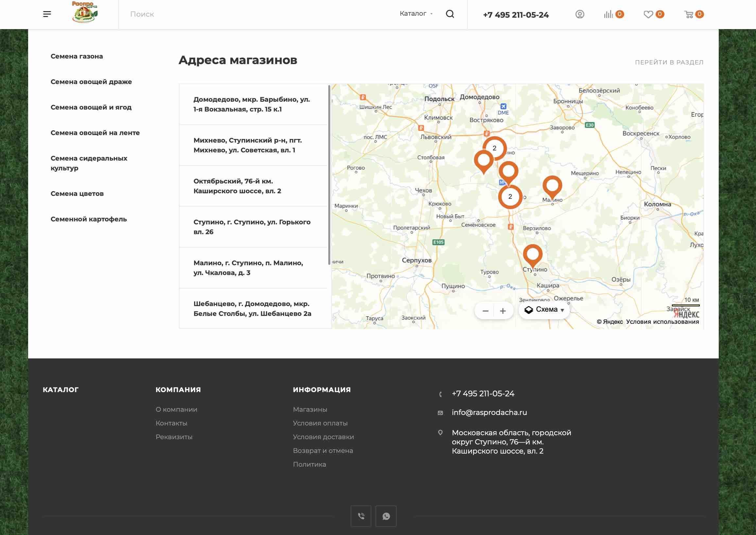The width and height of the screenshot is (756, 535).
Task: Open the Схема map layer dropdown
Action: (544, 310)
